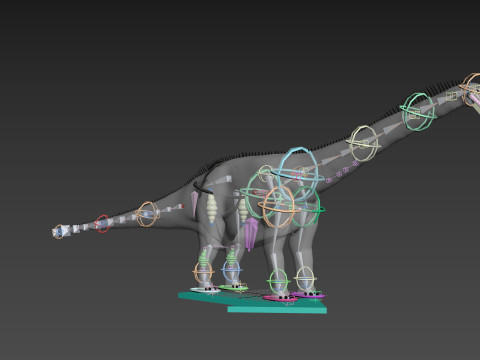Pick the tail tip control
This screenshot has width=480, height=360.
point(59,232)
